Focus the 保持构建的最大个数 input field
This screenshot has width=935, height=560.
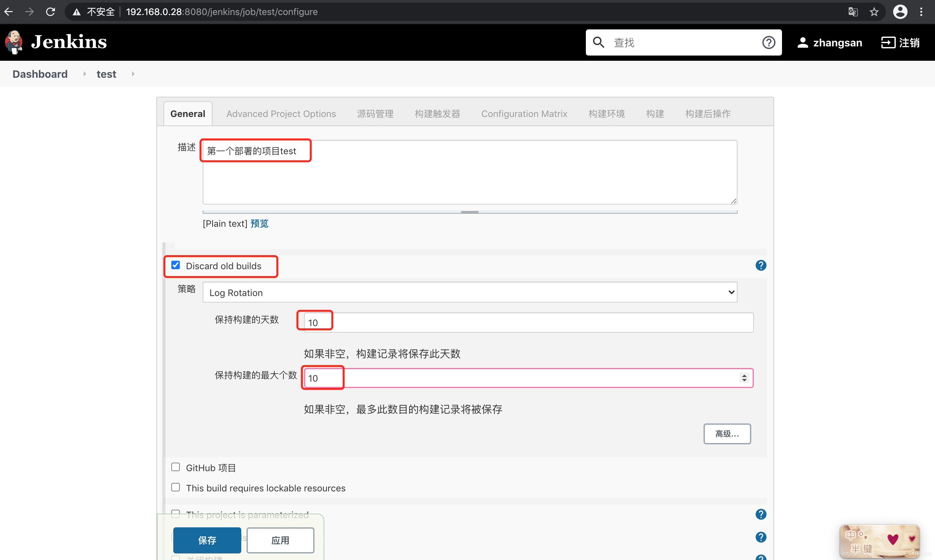[x=528, y=378]
